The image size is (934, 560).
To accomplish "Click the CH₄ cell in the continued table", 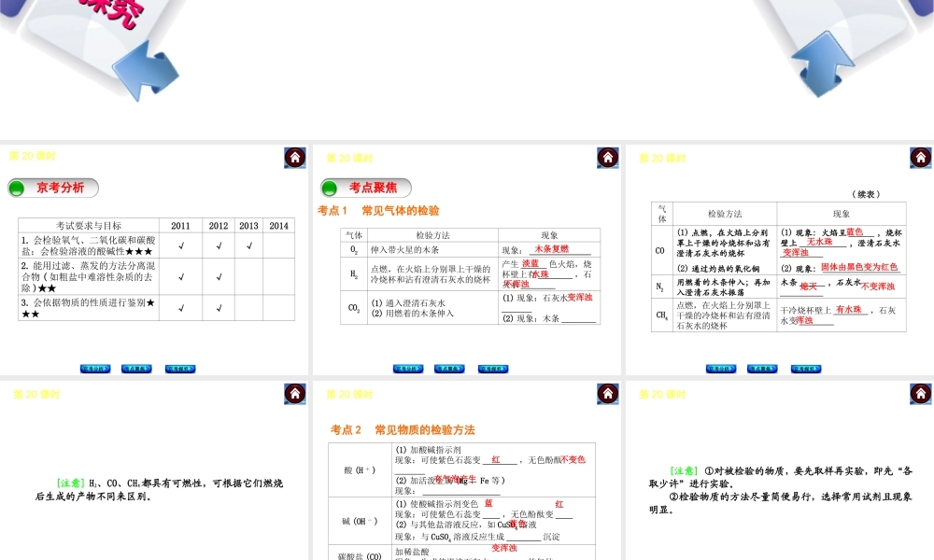I will coord(661,315).
